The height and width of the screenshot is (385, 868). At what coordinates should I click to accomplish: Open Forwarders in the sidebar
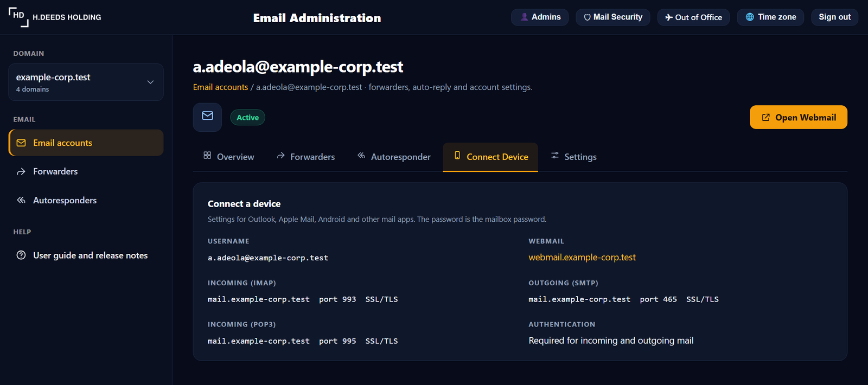click(x=86, y=171)
